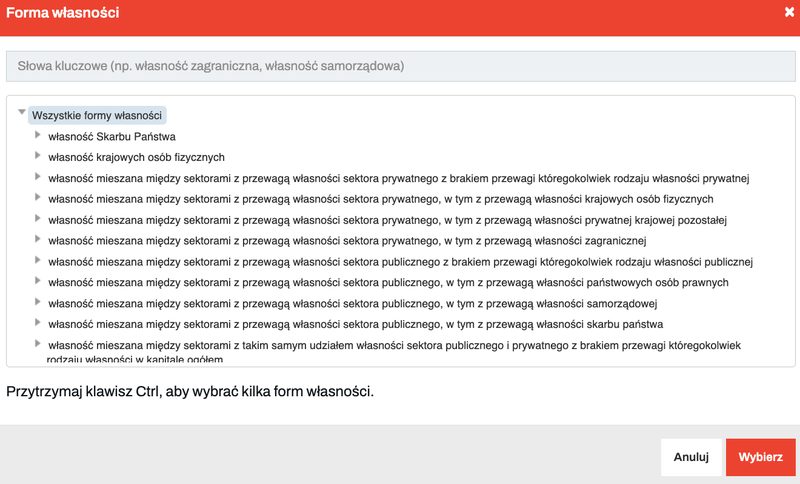Expand node ending rodzaju własności publicznej
The width and height of the screenshot is (800, 484).
(x=37, y=260)
